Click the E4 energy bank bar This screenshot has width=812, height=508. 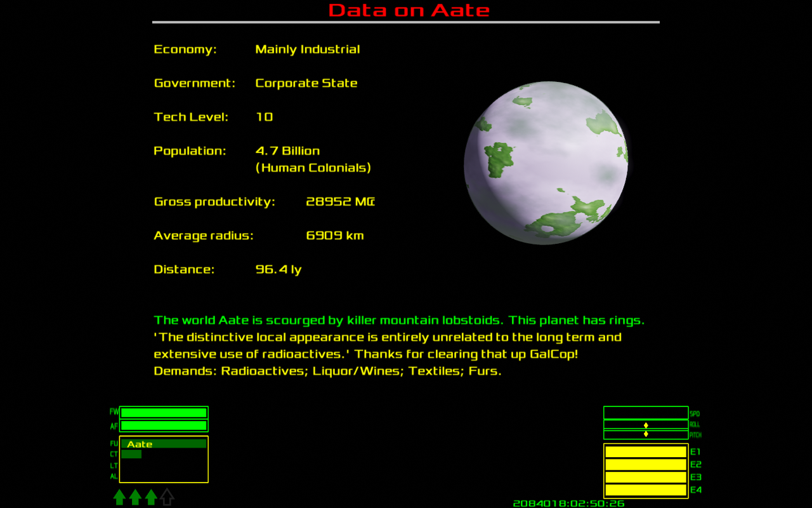pos(646,490)
